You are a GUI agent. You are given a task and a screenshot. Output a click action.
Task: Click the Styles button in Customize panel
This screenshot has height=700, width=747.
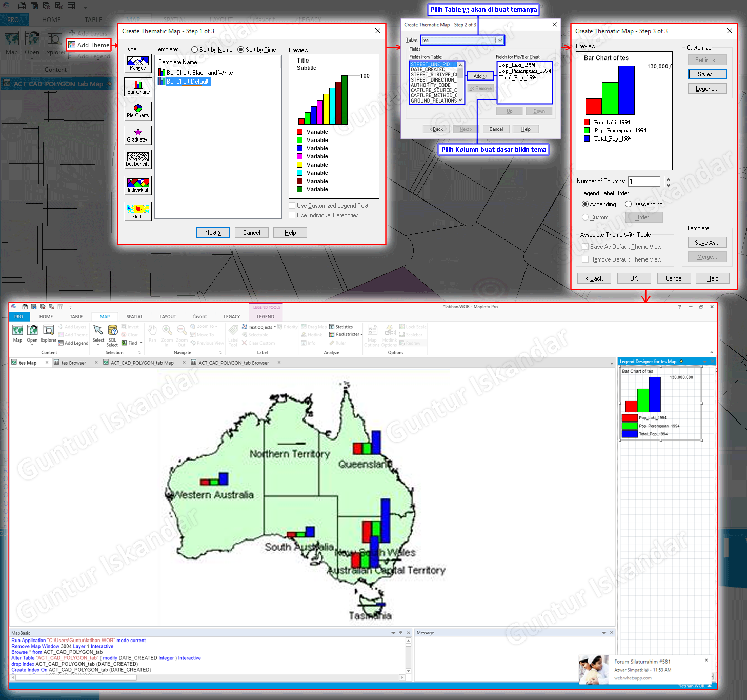pyautogui.click(x=707, y=74)
